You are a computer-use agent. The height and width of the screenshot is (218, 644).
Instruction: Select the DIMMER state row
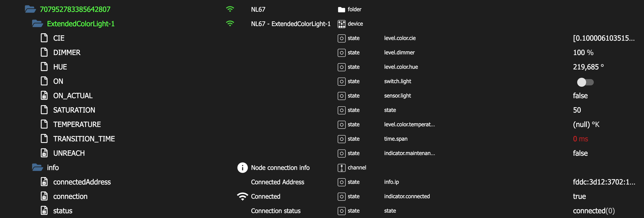point(67,53)
